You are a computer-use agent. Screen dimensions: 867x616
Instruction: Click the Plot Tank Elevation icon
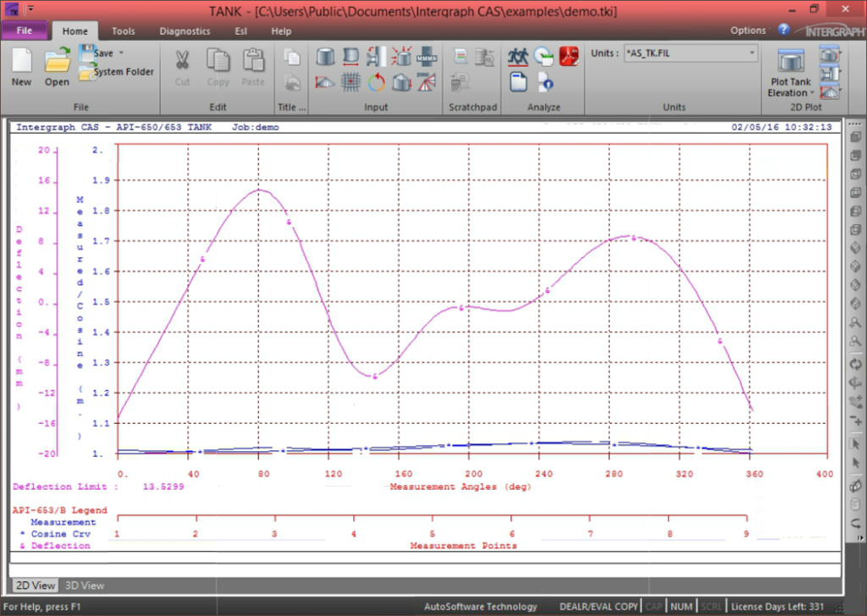point(791,61)
